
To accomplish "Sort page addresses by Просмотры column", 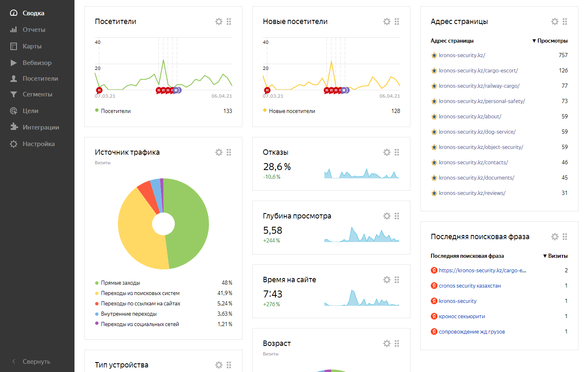I will tap(550, 41).
